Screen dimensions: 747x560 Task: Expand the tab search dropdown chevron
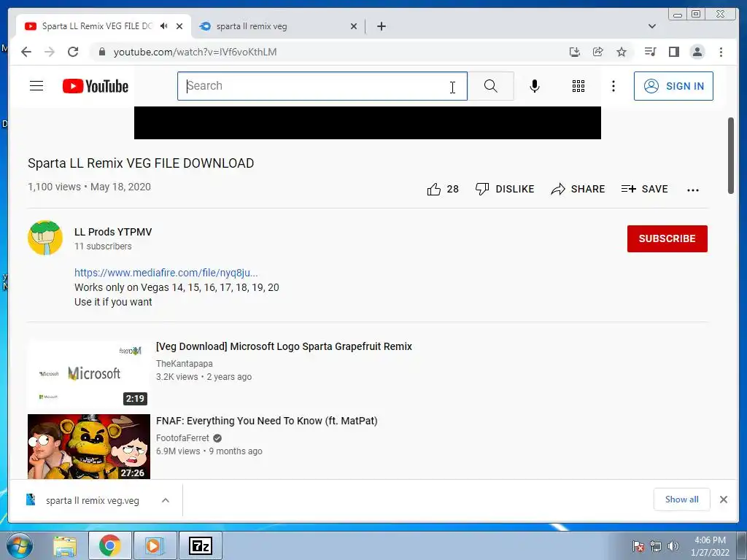651,26
